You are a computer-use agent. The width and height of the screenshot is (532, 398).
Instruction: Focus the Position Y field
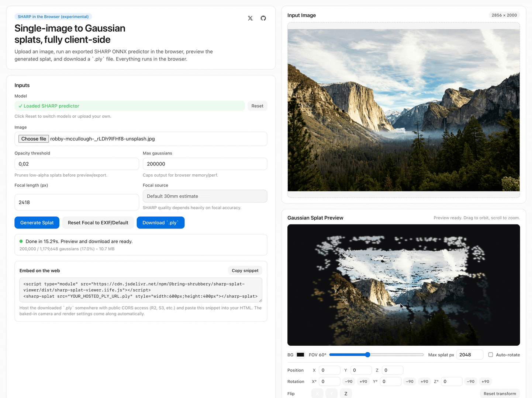coord(361,370)
